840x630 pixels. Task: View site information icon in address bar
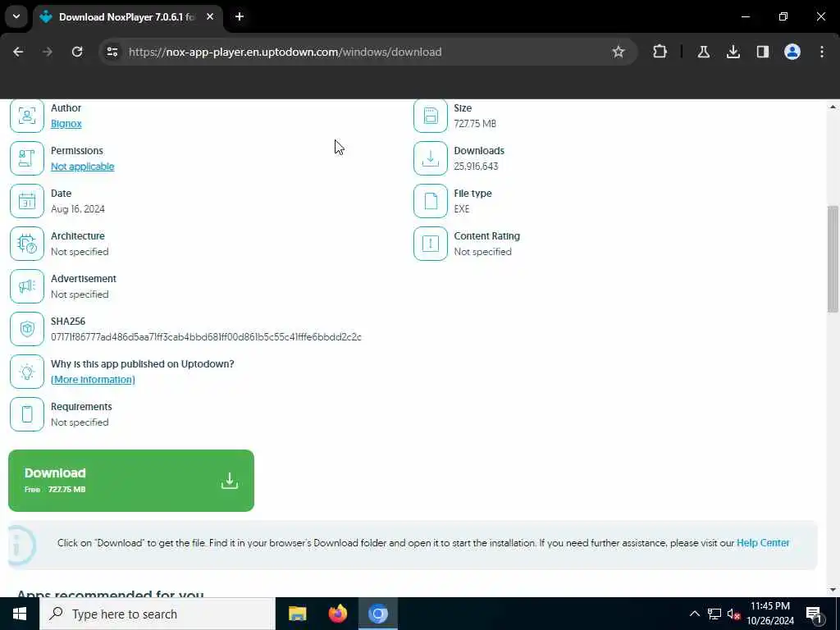[x=112, y=52]
